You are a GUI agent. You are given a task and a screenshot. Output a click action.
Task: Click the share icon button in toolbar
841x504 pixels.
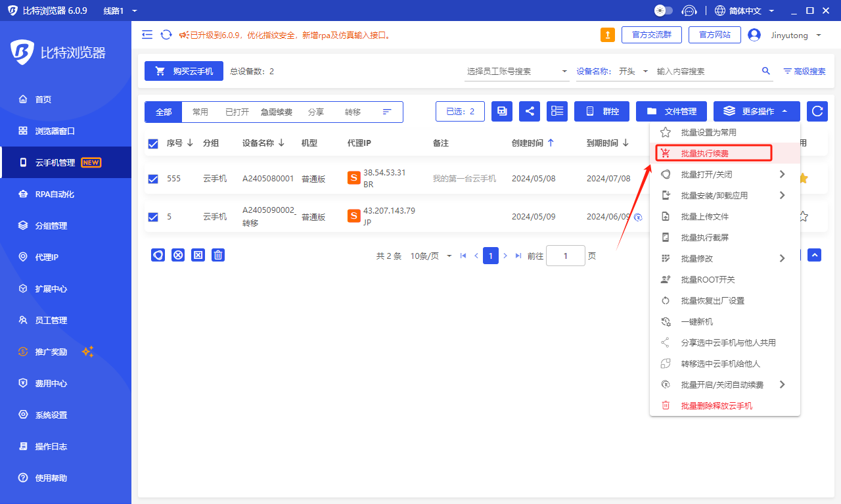click(530, 111)
